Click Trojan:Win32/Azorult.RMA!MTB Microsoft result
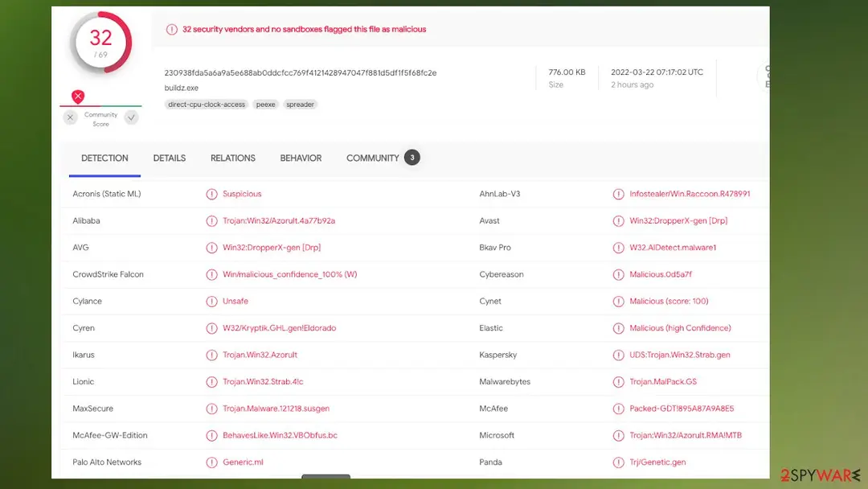 pyautogui.click(x=686, y=435)
